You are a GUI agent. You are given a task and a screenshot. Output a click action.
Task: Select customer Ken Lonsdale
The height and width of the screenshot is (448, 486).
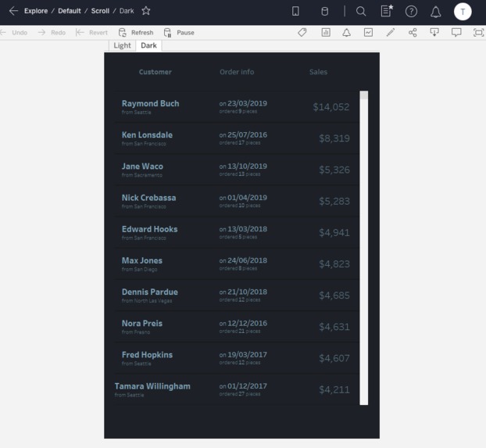(147, 135)
